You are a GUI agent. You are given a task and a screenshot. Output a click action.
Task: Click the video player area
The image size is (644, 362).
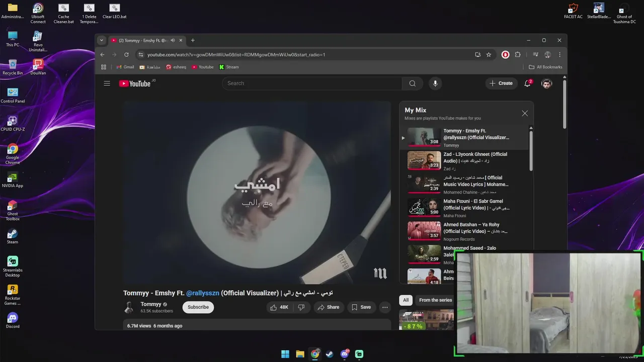point(257,193)
